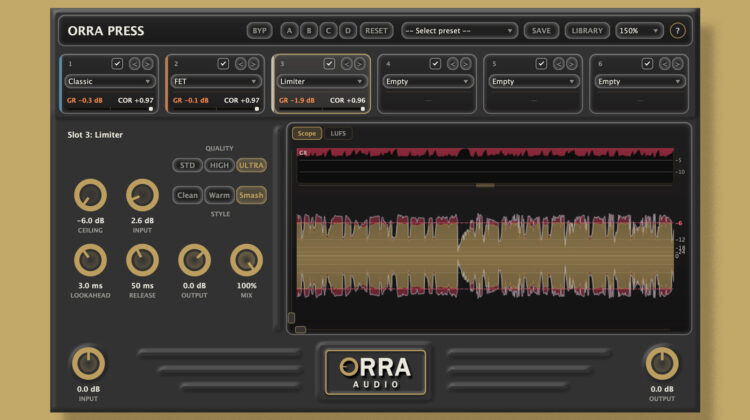Click slot 4's left arrow icon
The width and height of the screenshot is (750, 420).
452,64
